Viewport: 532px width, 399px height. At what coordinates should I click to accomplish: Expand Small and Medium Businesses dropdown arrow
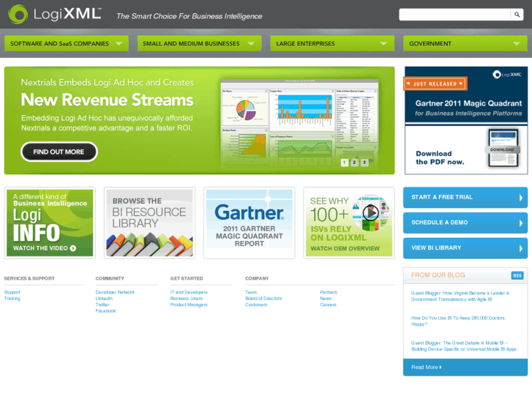251,43
